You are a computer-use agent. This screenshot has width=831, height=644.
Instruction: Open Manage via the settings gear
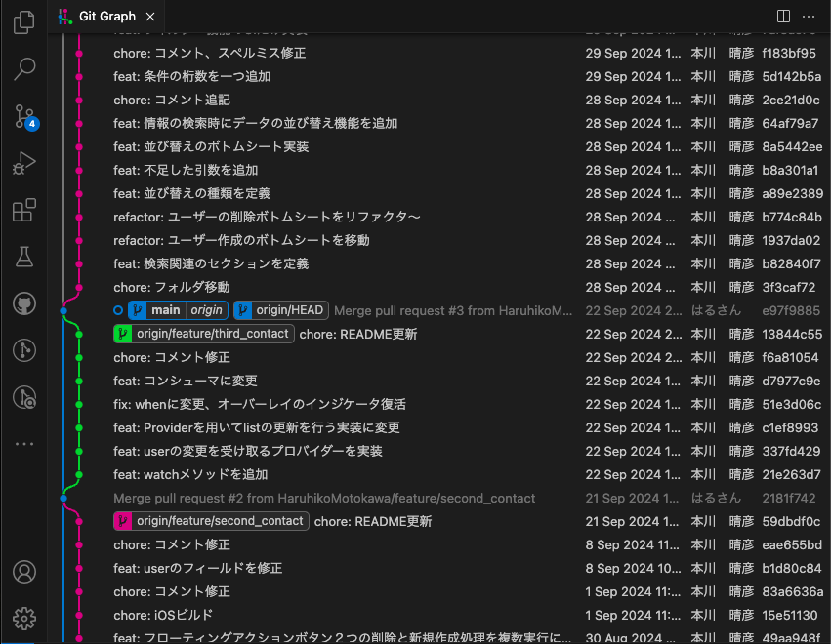(x=23, y=617)
